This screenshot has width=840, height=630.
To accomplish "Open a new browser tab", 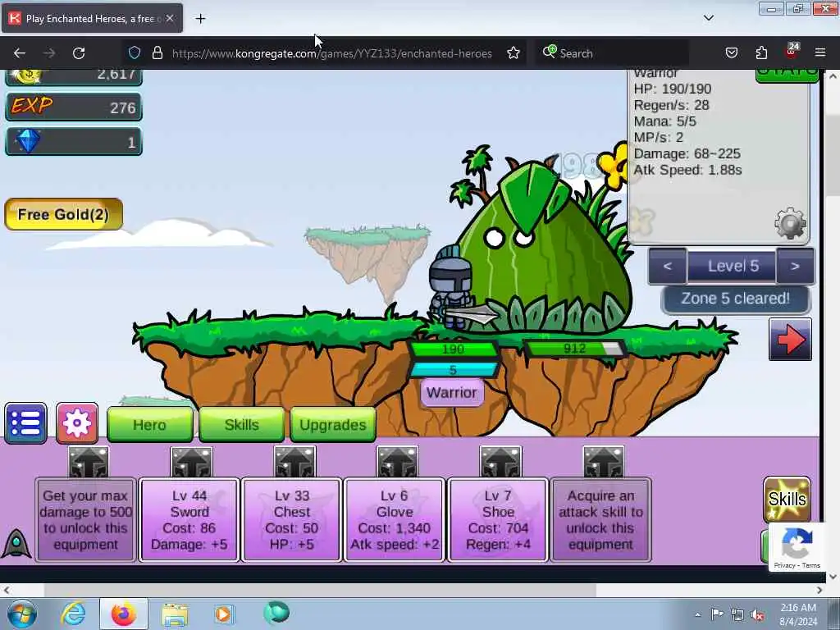I will (x=200, y=19).
